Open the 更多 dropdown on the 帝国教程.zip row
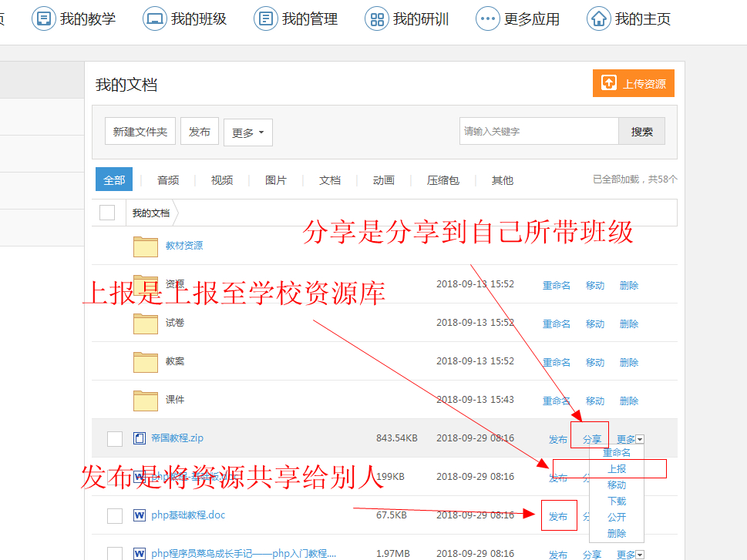This screenshot has height=560, width=747. [x=628, y=438]
